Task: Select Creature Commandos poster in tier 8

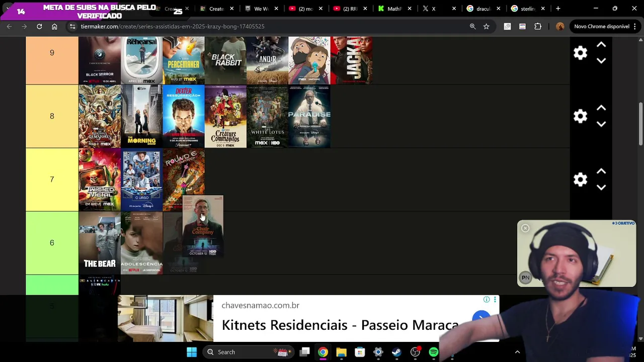Action: click(x=225, y=116)
